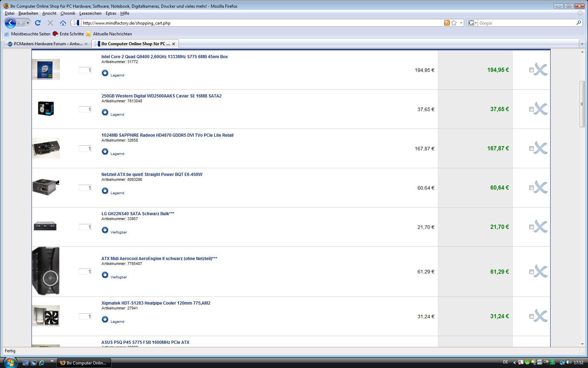Open the Extras menu
This screenshot has width=588, height=368.
[111, 13]
